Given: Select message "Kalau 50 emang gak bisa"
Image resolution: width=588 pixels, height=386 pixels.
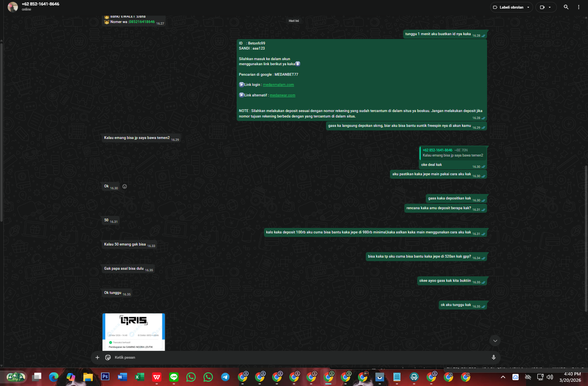Looking at the screenshot, I should [x=129, y=245].
